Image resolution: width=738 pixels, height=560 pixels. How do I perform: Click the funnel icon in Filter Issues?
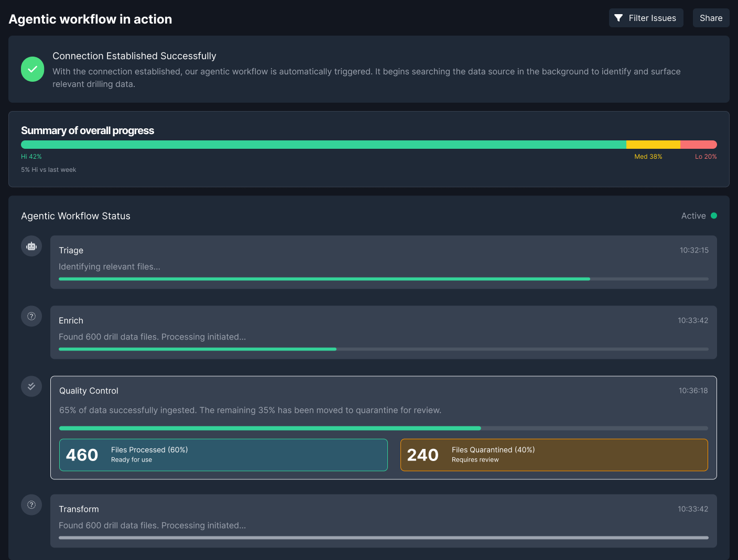[620, 18]
